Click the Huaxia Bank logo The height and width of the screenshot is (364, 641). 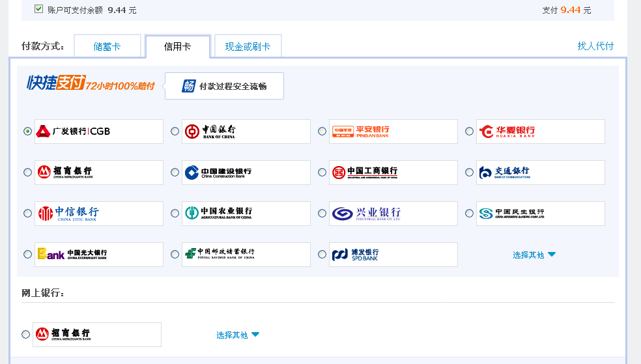[x=540, y=132]
